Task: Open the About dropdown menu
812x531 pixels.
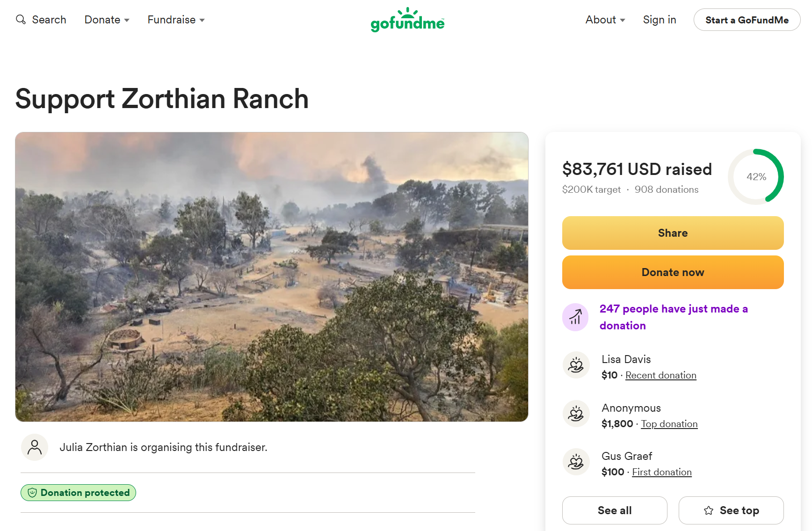Action: click(605, 20)
